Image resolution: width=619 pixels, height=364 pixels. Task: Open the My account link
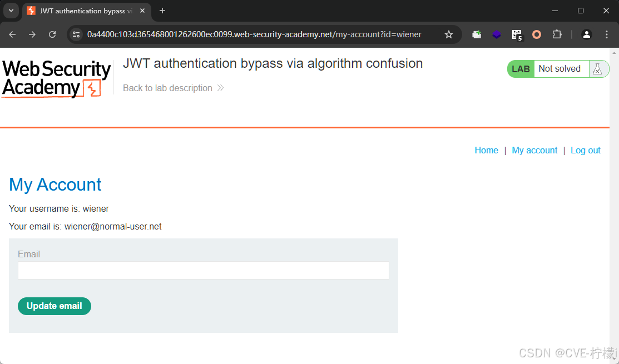coord(534,150)
